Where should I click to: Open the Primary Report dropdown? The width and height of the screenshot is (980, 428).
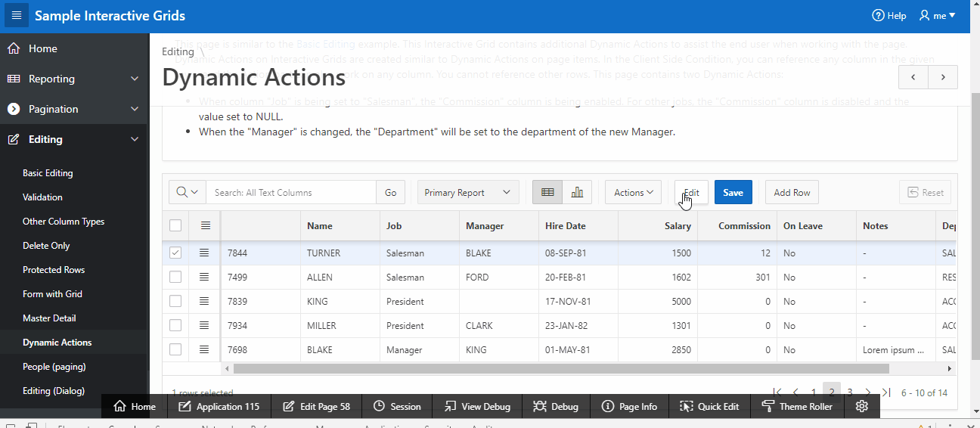[x=468, y=192]
